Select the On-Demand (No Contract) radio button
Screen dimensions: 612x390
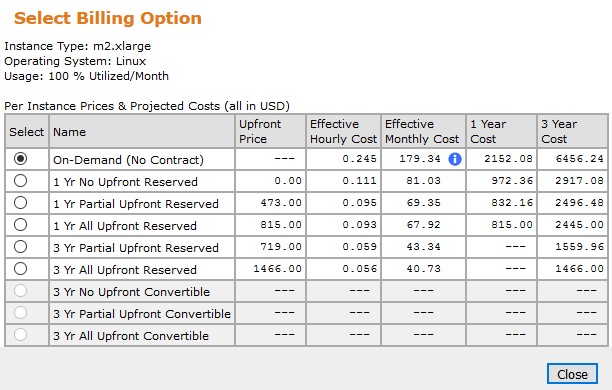pos(20,158)
